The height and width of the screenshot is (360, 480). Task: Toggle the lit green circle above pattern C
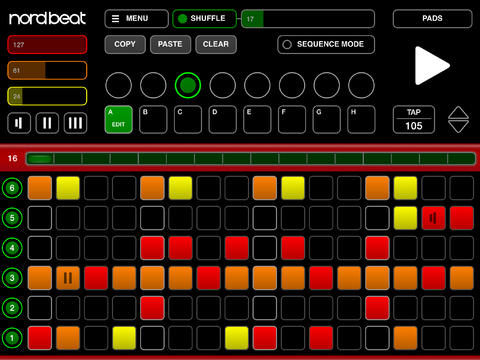click(188, 85)
